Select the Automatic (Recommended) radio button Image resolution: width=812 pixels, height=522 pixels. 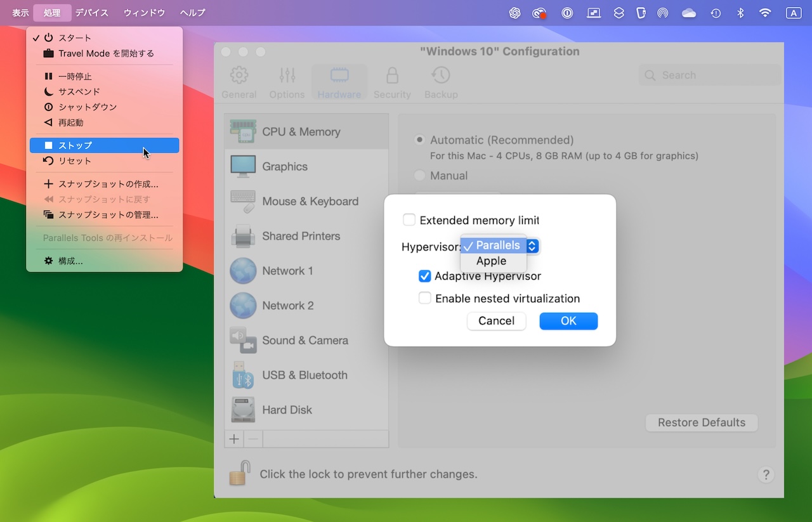tap(419, 140)
